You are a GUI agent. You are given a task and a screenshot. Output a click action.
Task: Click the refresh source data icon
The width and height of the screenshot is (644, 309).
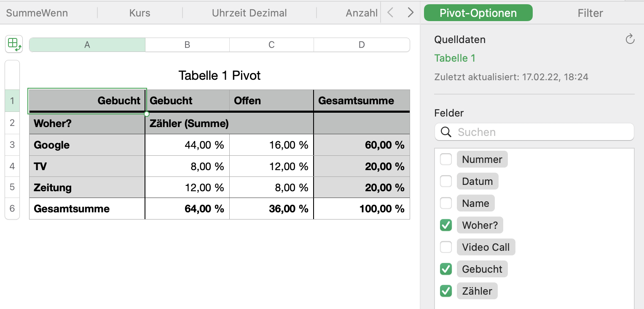point(630,40)
